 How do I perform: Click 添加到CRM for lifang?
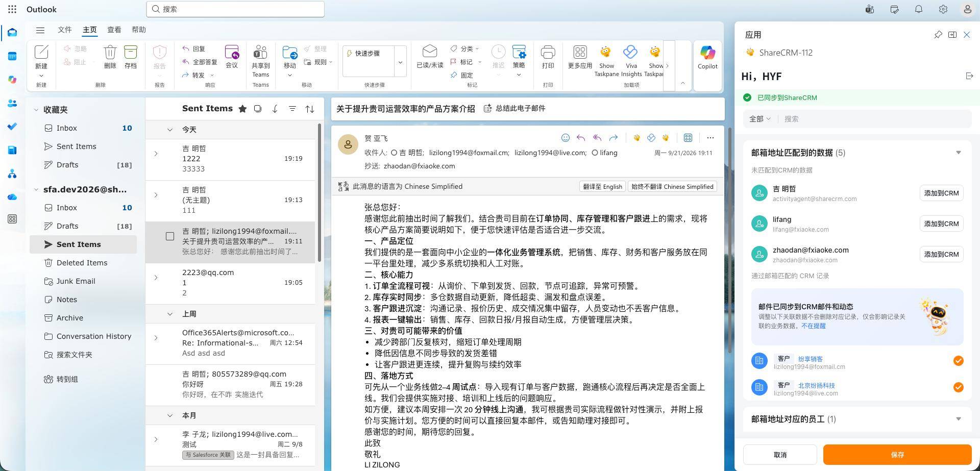941,224
